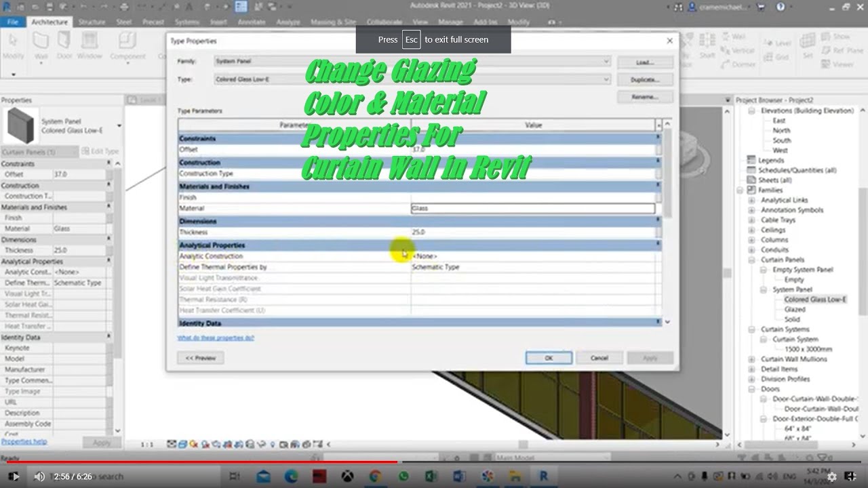
Task: Select Glazed under System Panel in browser
Action: 795,309
